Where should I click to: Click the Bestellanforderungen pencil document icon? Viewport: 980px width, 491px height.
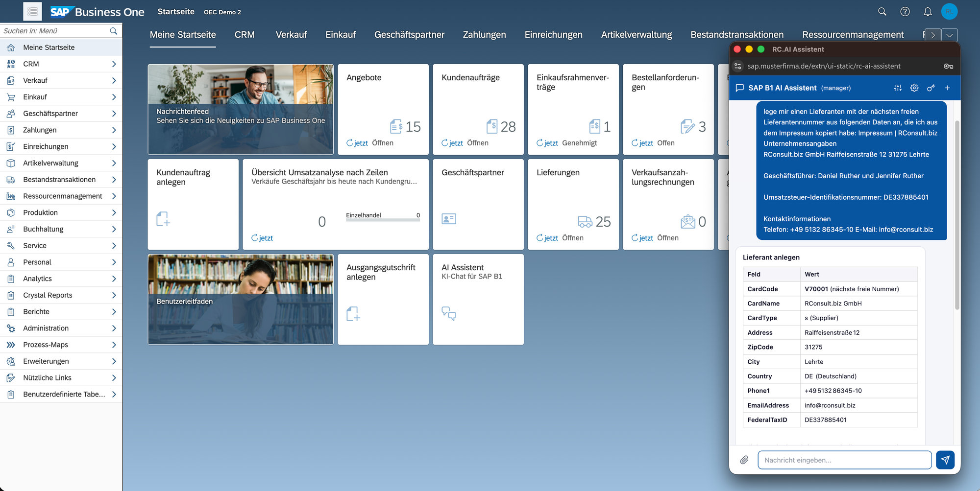pos(687,126)
